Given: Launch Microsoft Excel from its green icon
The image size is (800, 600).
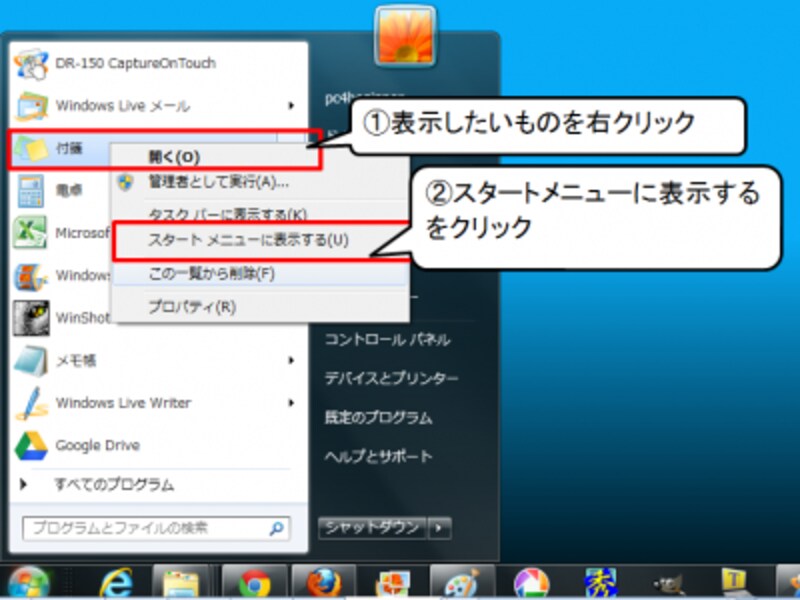Looking at the screenshot, I should point(30,233).
